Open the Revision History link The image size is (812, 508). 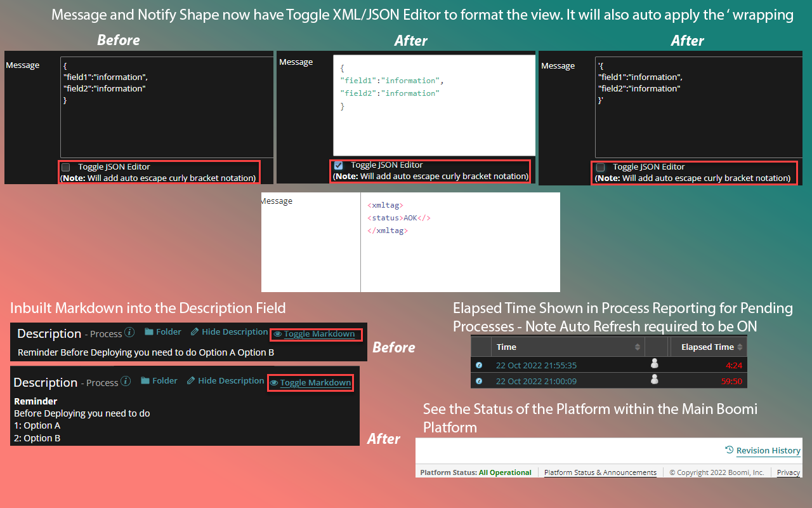(x=768, y=450)
